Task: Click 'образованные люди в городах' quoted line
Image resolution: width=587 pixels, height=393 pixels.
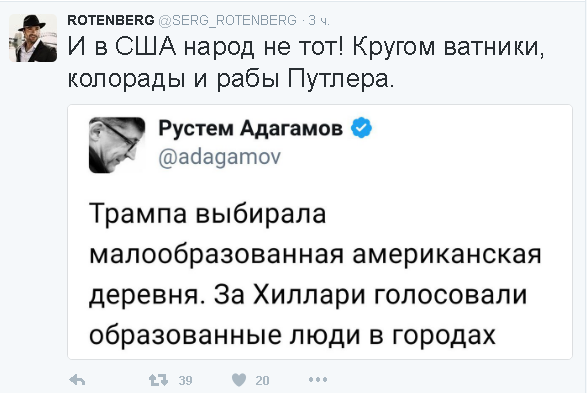Action: 292,334
